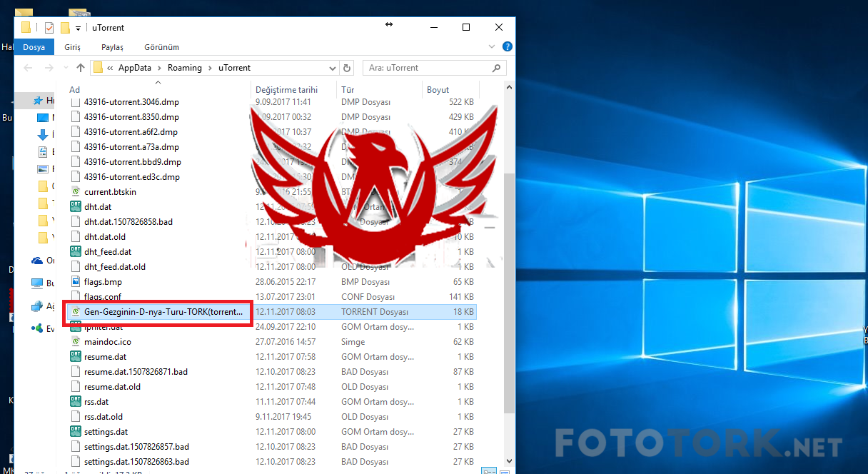
Task: Open the Help question mark icon
Action: (508, 46)
